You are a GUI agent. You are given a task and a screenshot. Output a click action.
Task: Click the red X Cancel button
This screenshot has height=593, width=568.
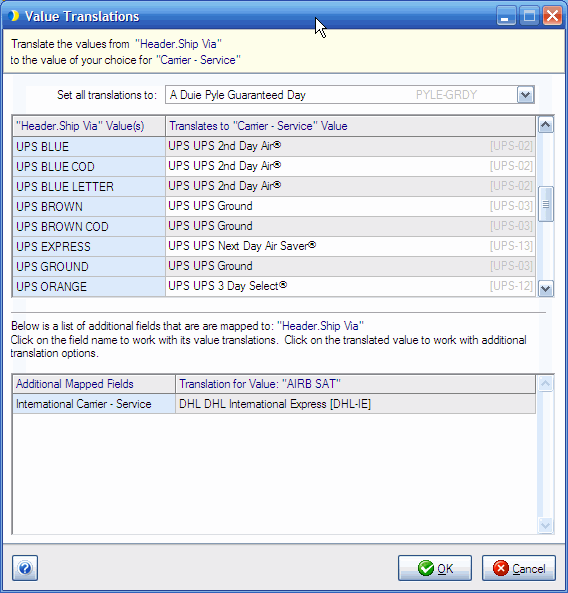click(x=518, y=568)
